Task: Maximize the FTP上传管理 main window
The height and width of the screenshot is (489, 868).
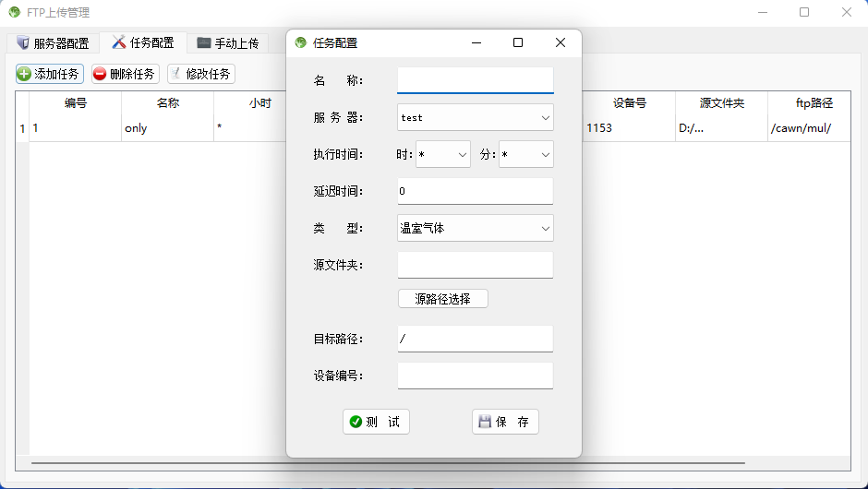Action: [804, 12]
